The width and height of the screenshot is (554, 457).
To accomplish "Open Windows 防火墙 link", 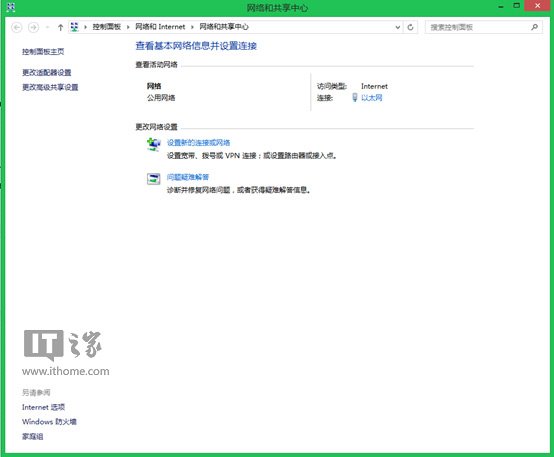I will [x=49, y=422].
